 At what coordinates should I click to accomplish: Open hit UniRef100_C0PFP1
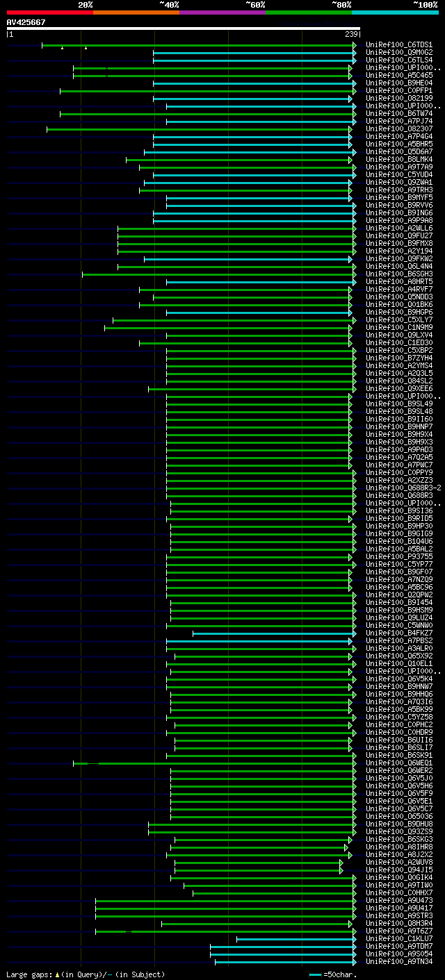398,90
